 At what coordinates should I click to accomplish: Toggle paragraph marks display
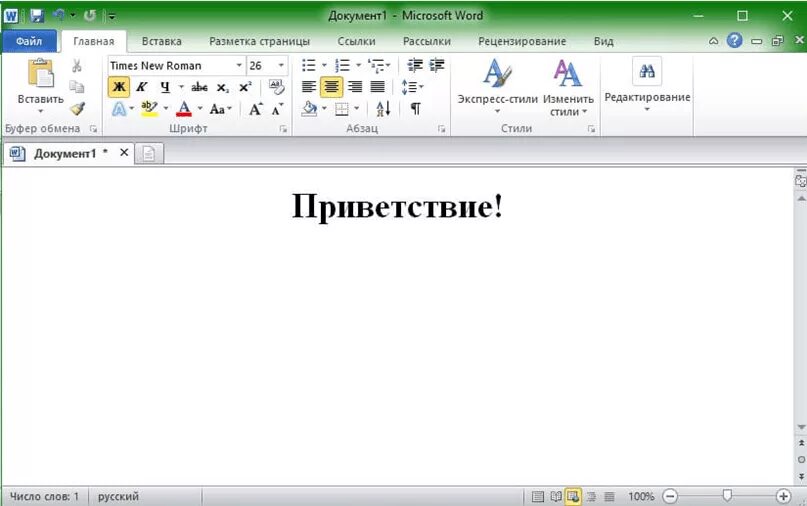[416, 109]
